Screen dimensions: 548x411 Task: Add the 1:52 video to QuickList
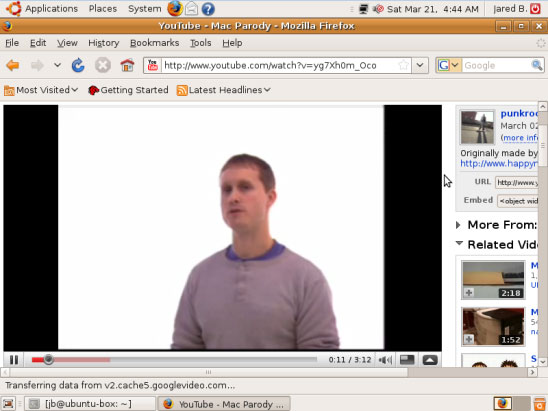469,339
